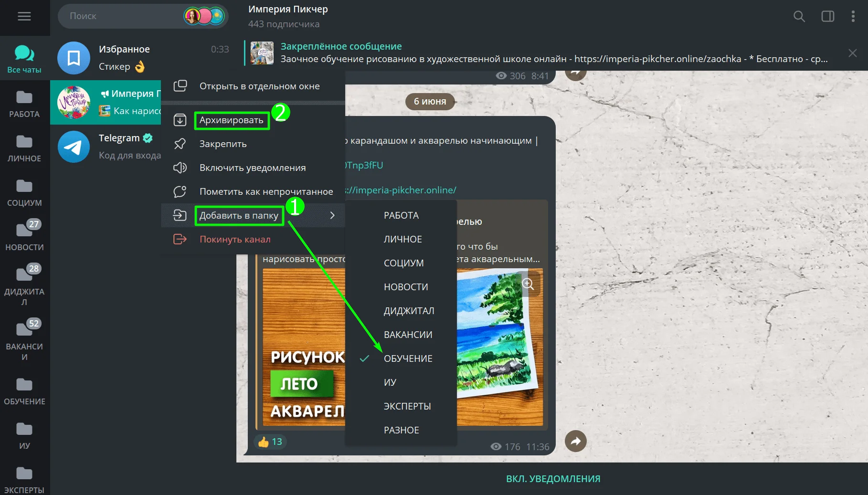Expand the Добавить в папку submenu arrow

[x=332, y=215]
